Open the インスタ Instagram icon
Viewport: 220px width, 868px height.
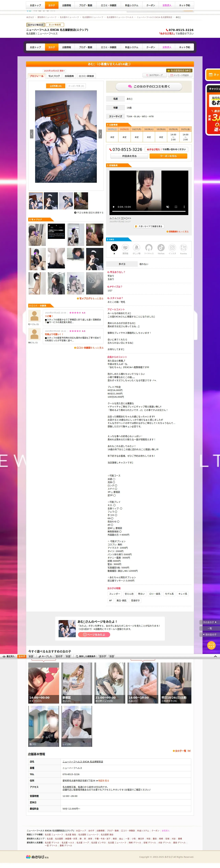172,247
